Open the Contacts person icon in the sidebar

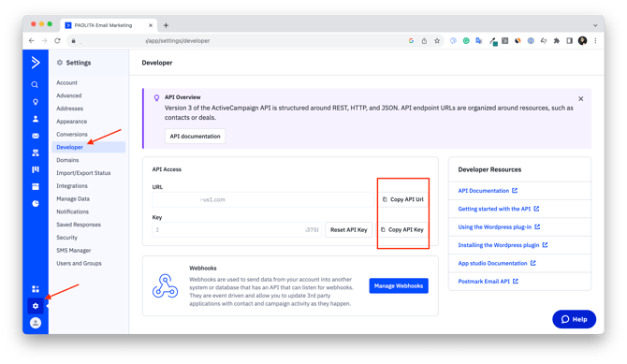36,119
